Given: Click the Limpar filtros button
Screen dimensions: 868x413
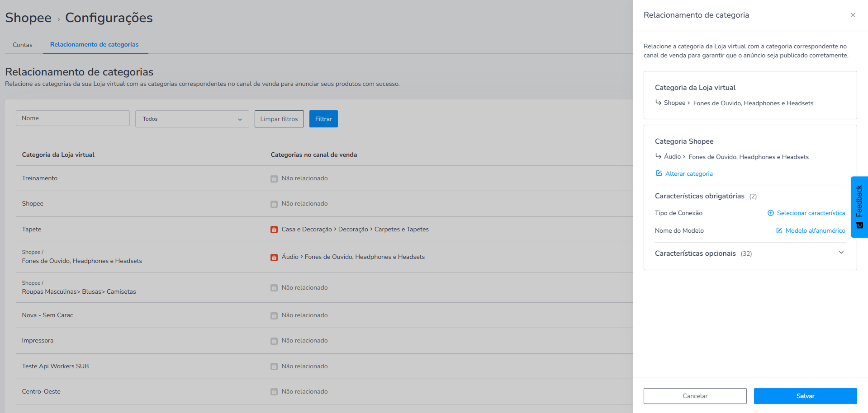Looking at the screenshot, I should click(x=279, y=119).
